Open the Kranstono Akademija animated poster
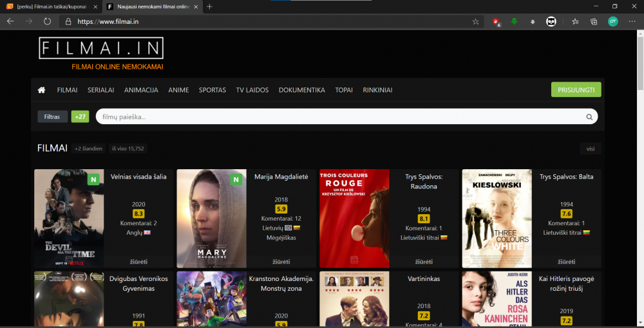Screen dimensions: 644x328 pyautogui.click(x=211, y=299)
